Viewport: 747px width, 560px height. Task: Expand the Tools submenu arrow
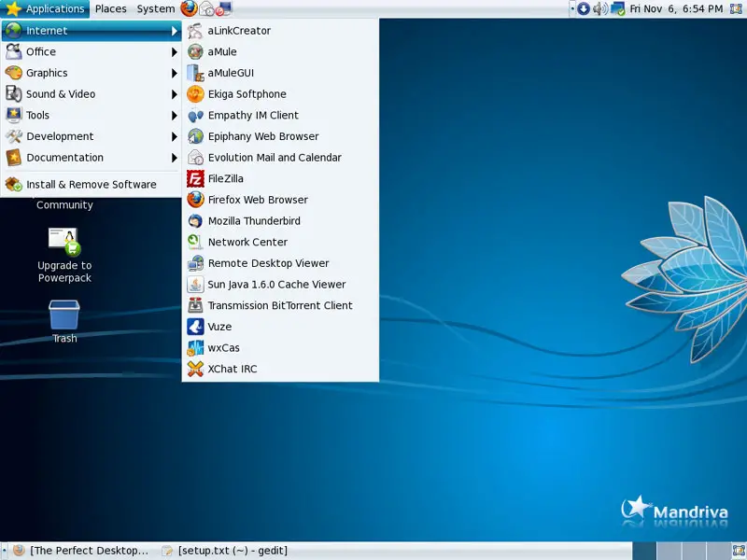pyautogui.click(x=175, y=115)
